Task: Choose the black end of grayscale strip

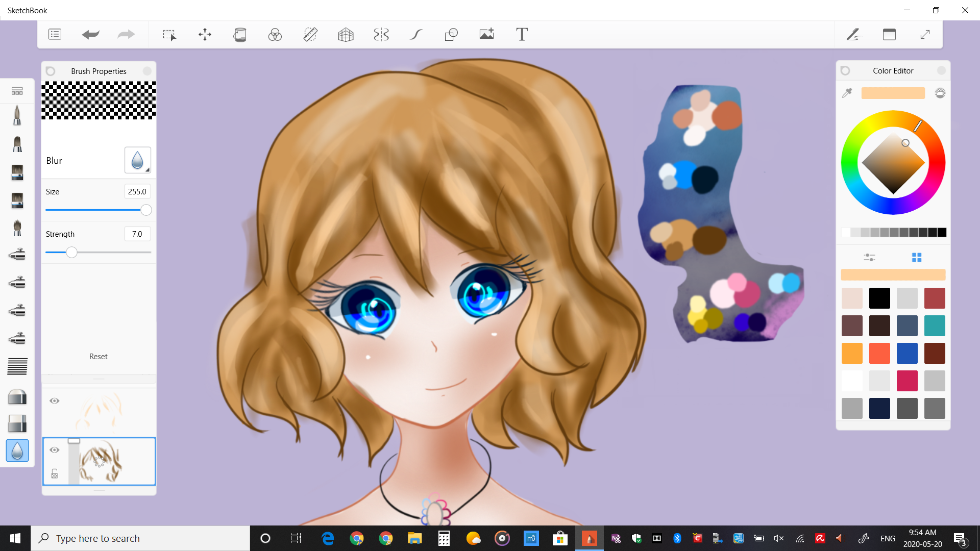Action: tap(942, 233)
